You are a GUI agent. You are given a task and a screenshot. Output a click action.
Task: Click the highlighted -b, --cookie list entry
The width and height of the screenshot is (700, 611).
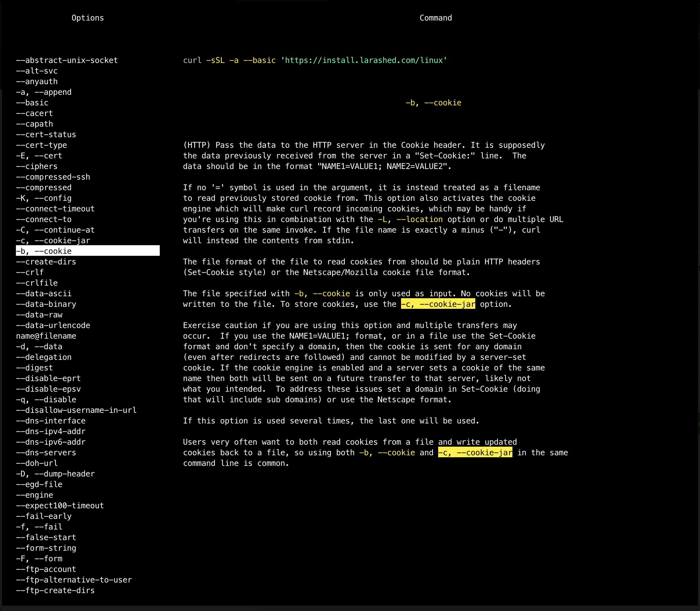coord(87,251)
